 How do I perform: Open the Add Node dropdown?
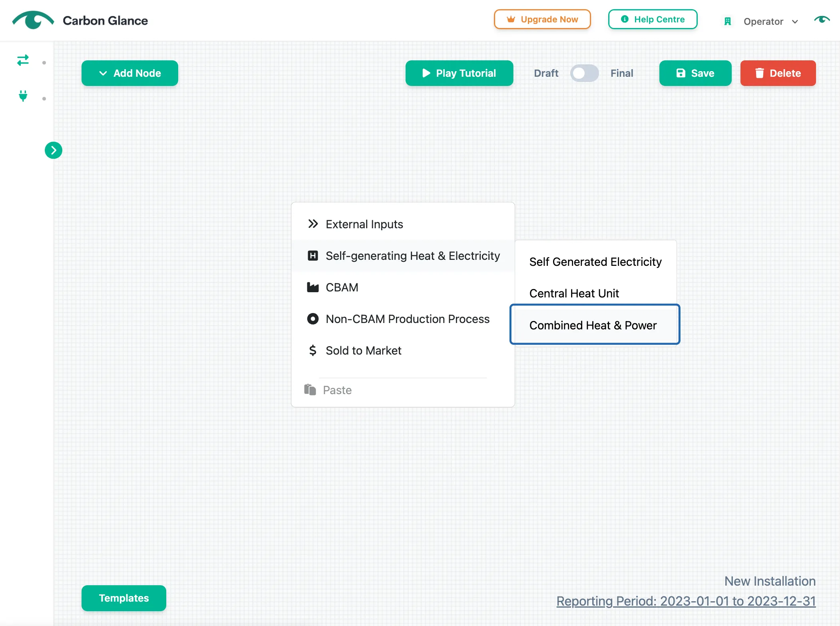[130, 73]
